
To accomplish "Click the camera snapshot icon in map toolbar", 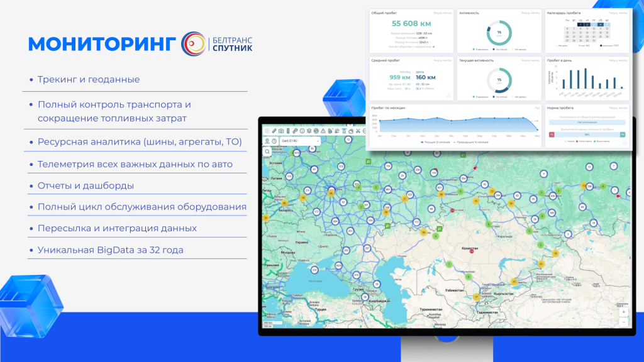I will click(281, 131).
